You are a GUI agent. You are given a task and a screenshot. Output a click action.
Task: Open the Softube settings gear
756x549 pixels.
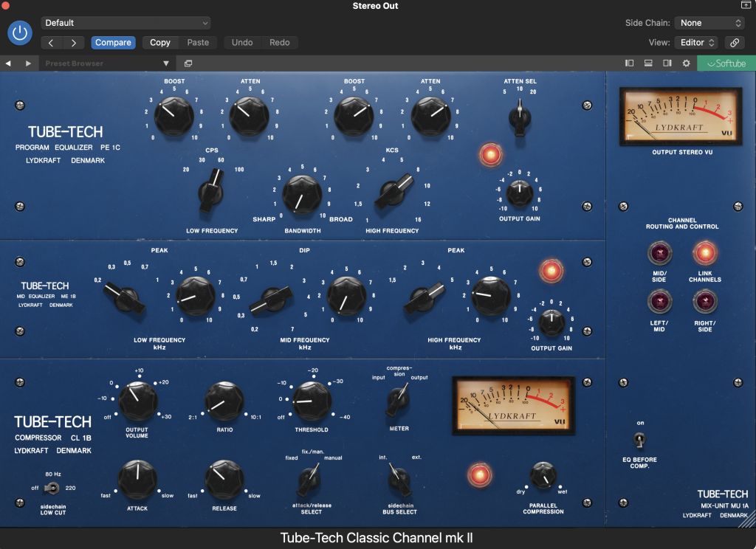pyautogui.click(x=686, y=63)
